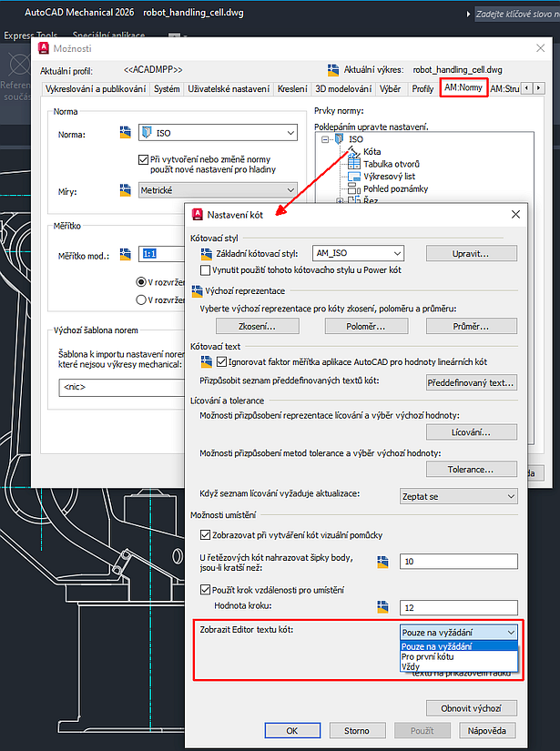This screenshot has height=751, width=560.
Task: Click the AutoCAD logo in Nastavení kót title
Action: click(x=199, y=213)
